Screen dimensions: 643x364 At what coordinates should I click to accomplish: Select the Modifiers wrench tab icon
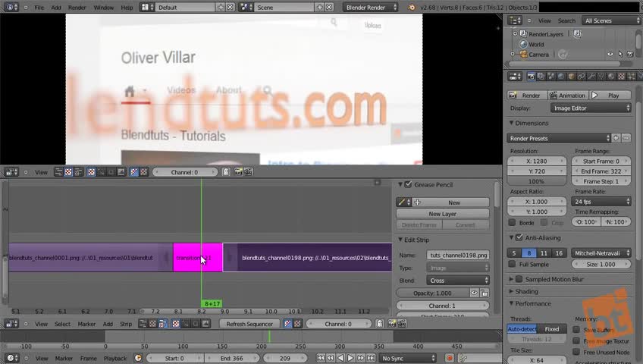591,77
